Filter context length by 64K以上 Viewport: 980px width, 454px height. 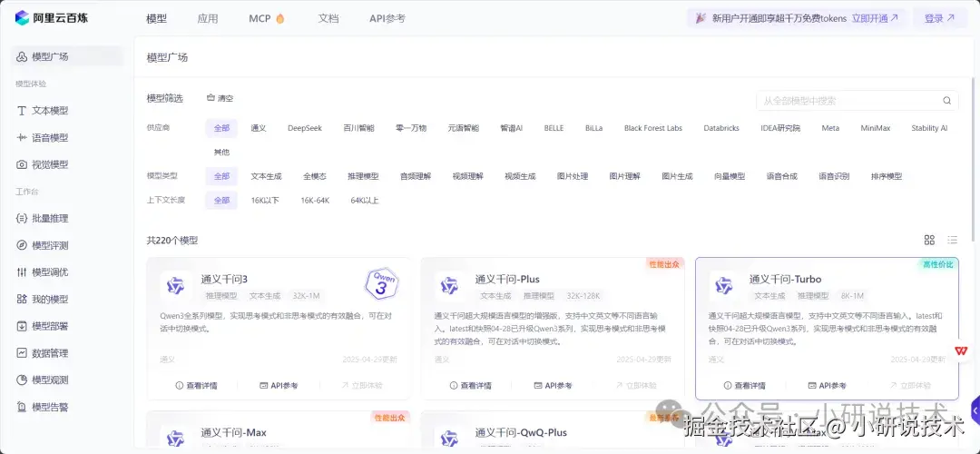point(365,201)
